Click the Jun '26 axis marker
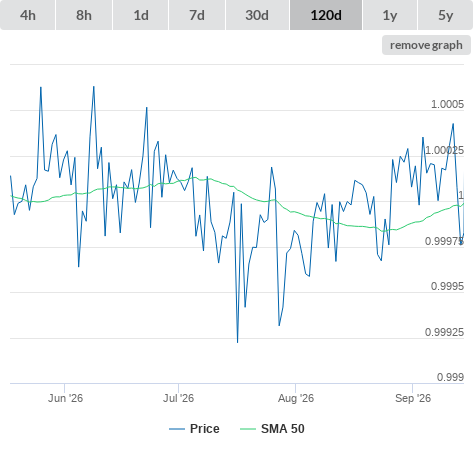Viewport: 474px width, 455px height. point(65,398)
